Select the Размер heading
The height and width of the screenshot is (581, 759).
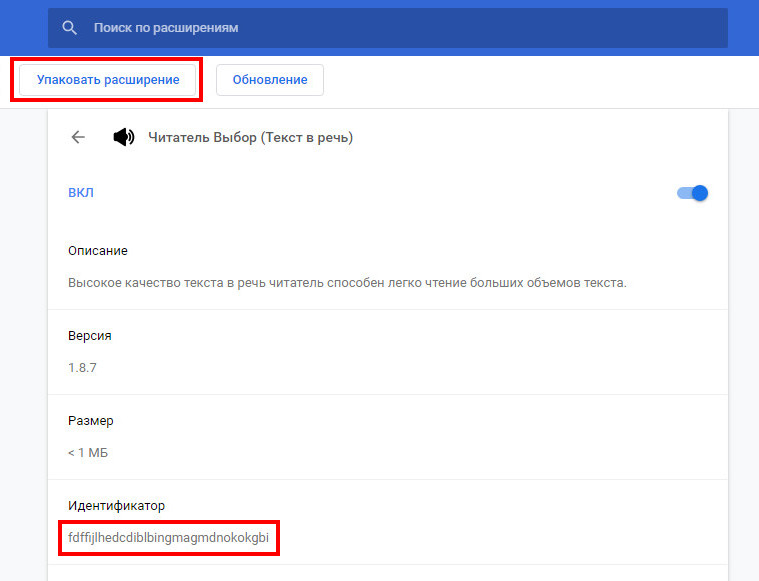[91, 421]
